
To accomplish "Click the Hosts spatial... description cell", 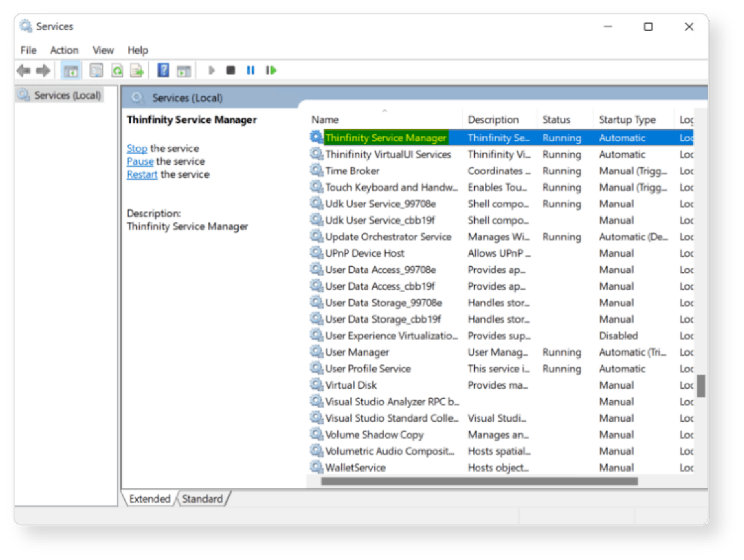I will 499,451.
